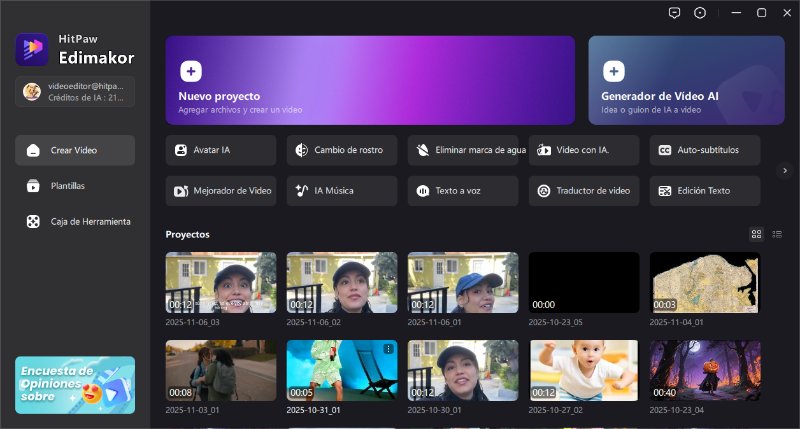Show more AI tools with right arrow
This screenshot has width=800, height=429.
click(785, 170)
